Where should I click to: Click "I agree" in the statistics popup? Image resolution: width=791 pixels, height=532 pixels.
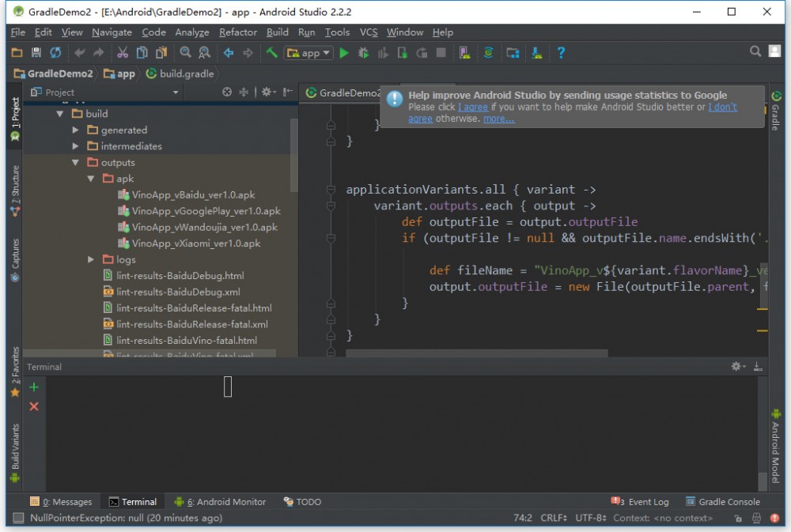click(x=472, y=108)
